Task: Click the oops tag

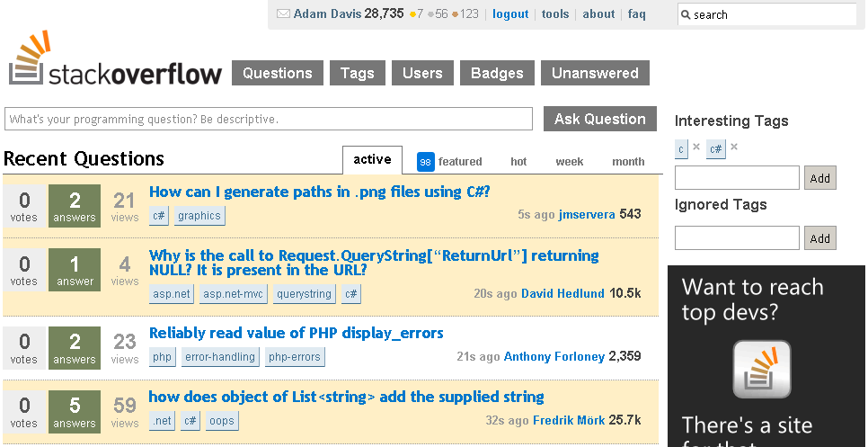Action: (x=221, y=420)
